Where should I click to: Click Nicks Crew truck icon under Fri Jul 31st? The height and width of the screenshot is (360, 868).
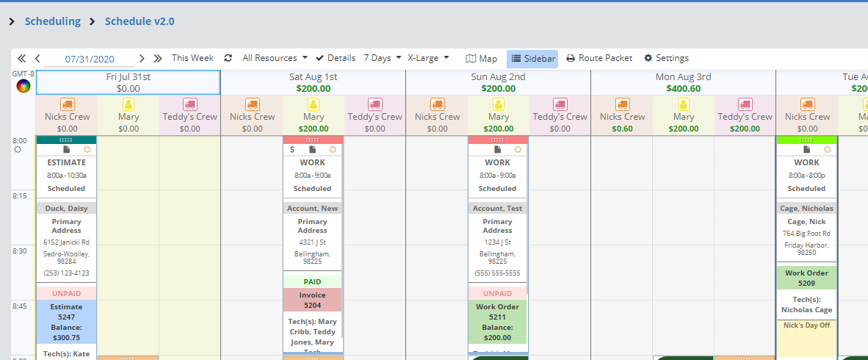[x=67, y=104]
